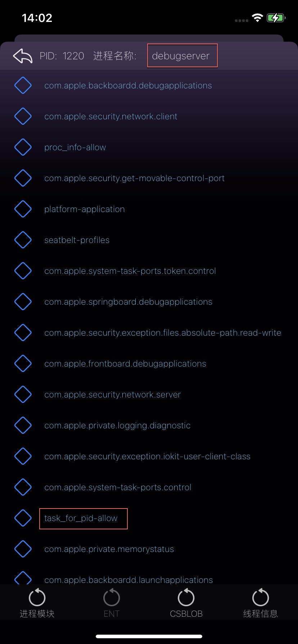
Task: Tap diamond icon beside com.apple.private.logging.diagnostic
Action: 23,425
